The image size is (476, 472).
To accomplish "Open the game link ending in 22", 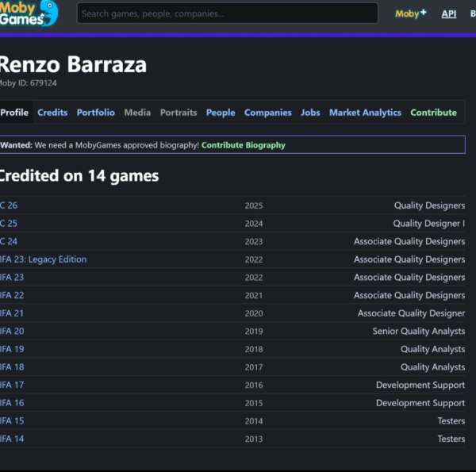I will (12, 295).
